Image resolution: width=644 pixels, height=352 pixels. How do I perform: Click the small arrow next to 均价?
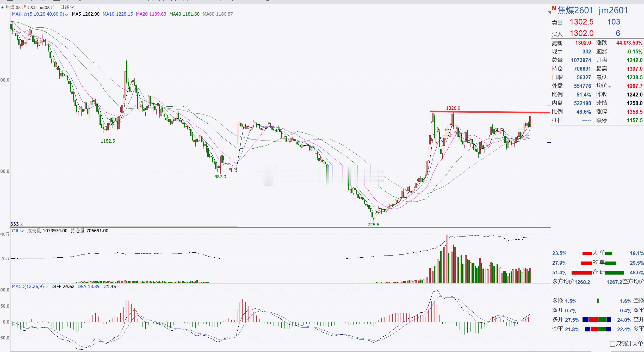point(610,87)
